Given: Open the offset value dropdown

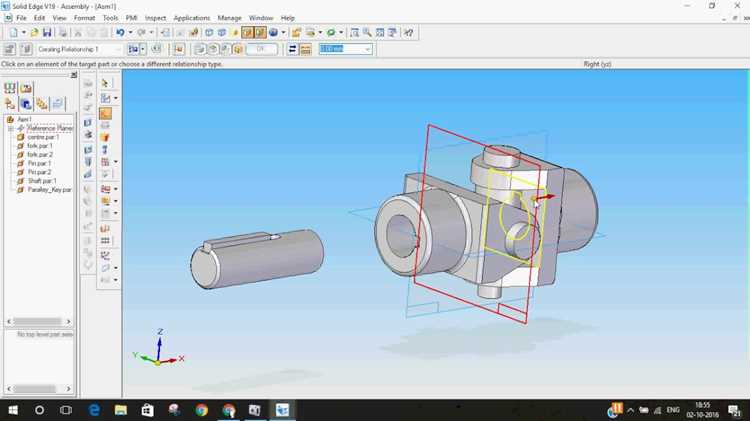Looking at the screenshot, I should pos(367,49).
